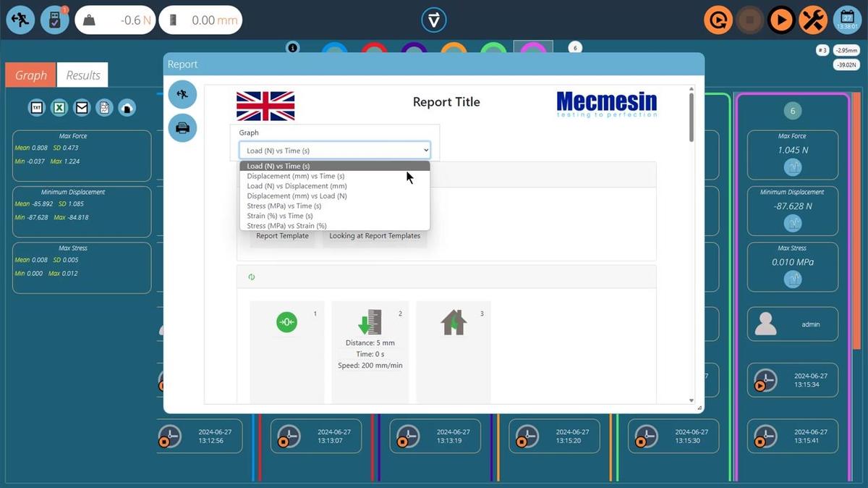Image resolution: width=868 pixels, height=488 pixels.
Task: Select Load (N) vs Displacement (mm) option
Action: coord(335,186)
